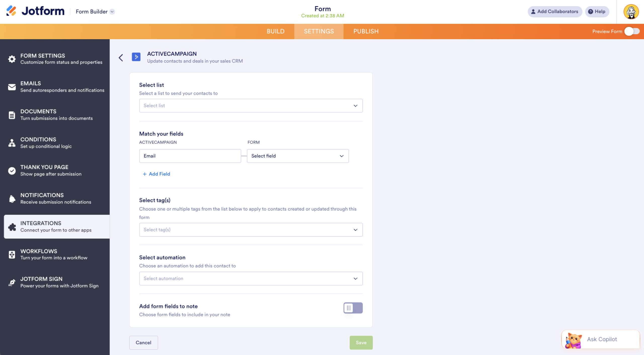The image size is (644, 355).
Task: Click the Workflows icon in sidebar
Action: click(x=12, y=254)
